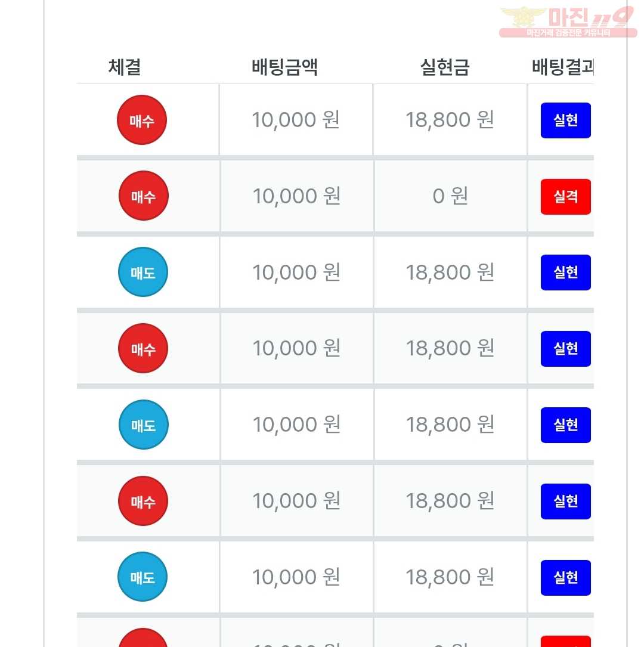Click the 마진 logo at top right

pyautogui.click(x=567, y=22)
